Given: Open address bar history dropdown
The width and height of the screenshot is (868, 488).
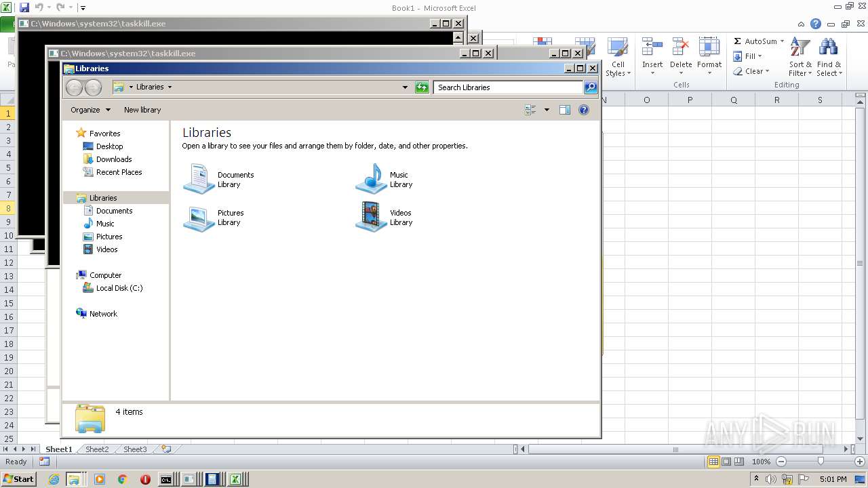Looking at the screenshot, I should 406,87.
